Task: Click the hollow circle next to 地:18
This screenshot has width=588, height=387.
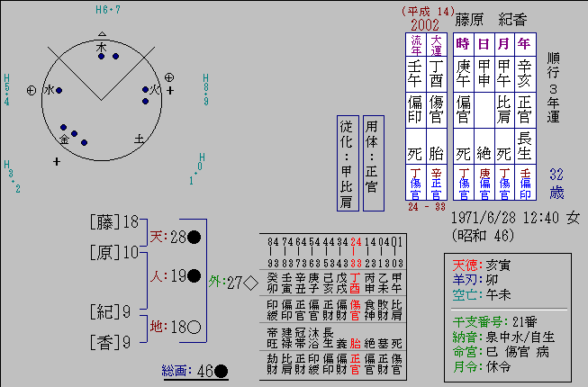Action: pyautogui.click(x=194, y=326)
